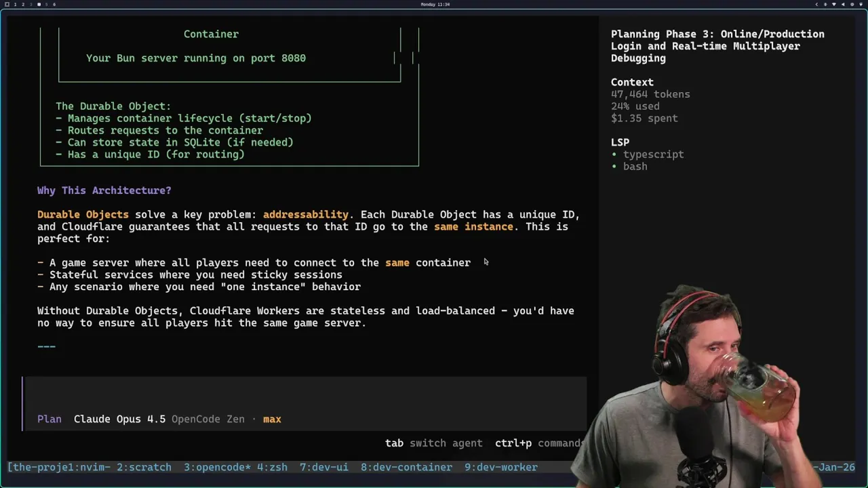This screenshot has width=868, height=488.
Task: Click the Planning Phase 3 session title
Action: [x=717, y=45]
